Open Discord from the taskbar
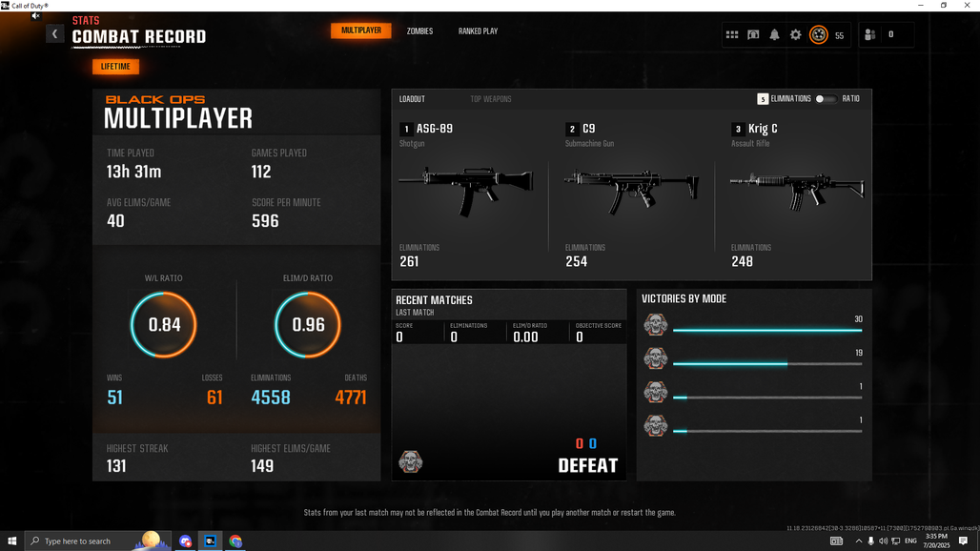The width and height of the screenshot is (980, 551). [x=185, y=541]
